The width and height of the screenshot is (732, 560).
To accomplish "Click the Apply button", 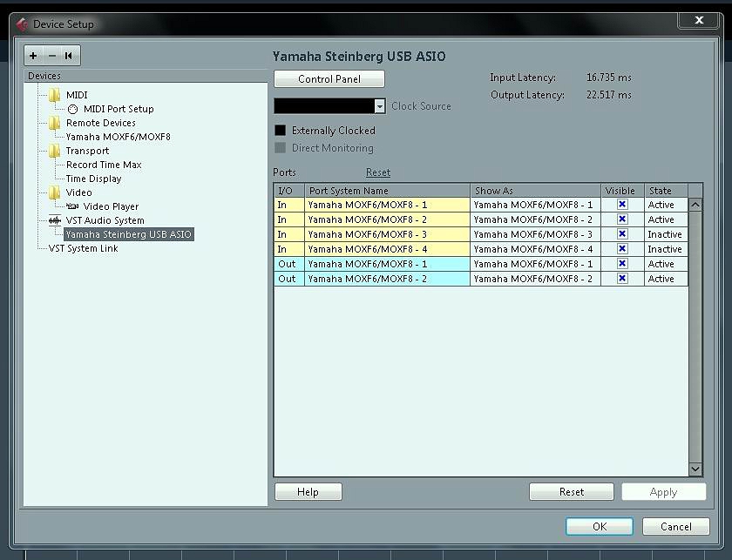I will pyautogui.click(x=663, y=492).
